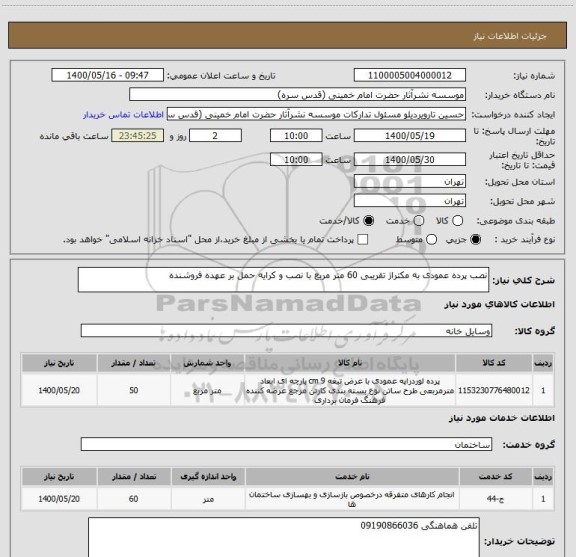Click the شماره نیاز field 1100005004000012
The image size is (576, 557).
click(x=410, y=75)
